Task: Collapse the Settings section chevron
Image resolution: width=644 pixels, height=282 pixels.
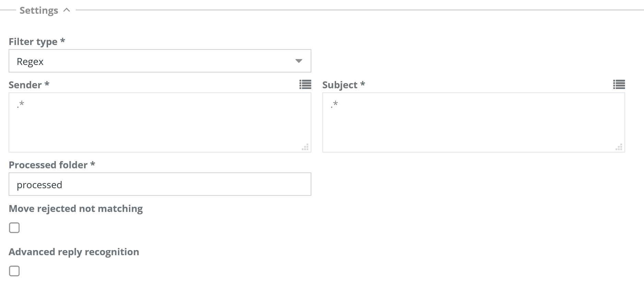Action: point(67,10)
